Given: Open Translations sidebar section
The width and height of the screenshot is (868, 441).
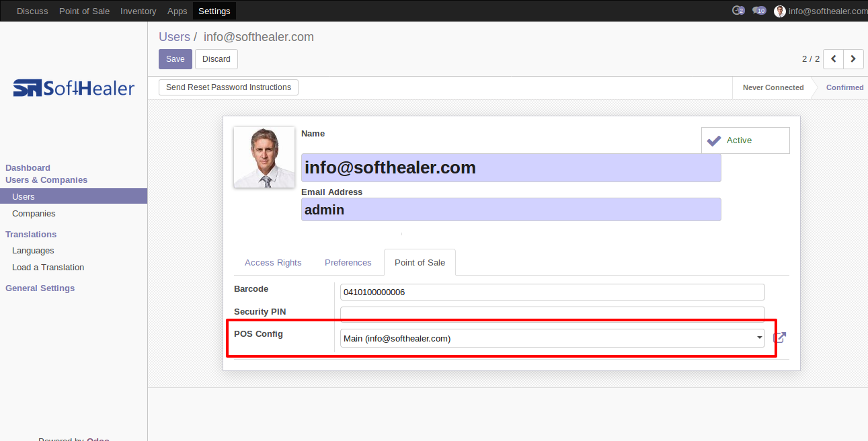Looking at the screenshot, I should point(31,235).
